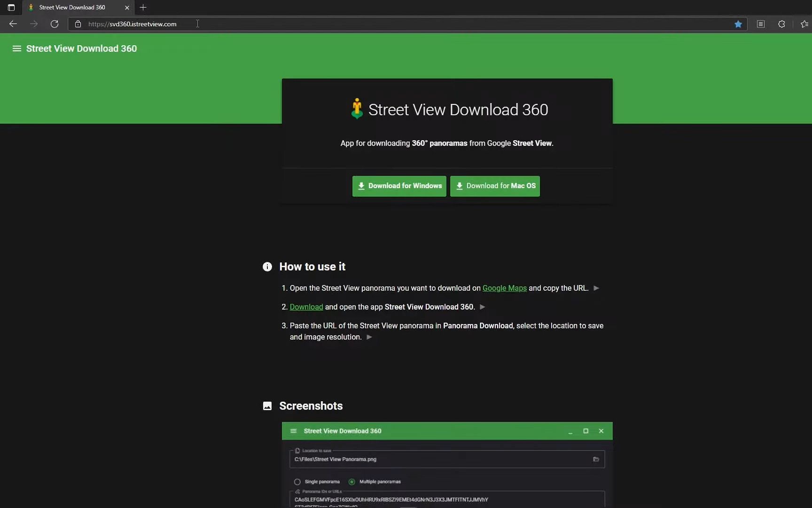Image resolution: width=812 pixels, height=508 pixels.
Task: Click the 'App for downloading 360° panoramas' tagline
Action: click(447, 143)
